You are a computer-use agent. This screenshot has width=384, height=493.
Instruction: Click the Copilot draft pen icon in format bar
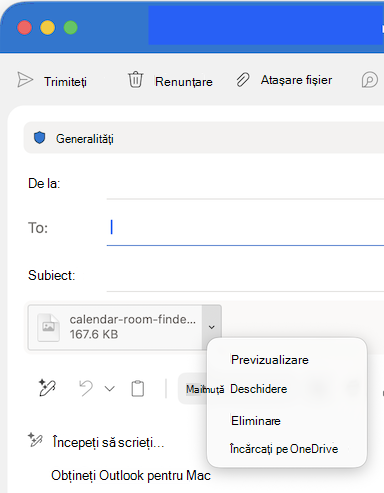point(47,388)
